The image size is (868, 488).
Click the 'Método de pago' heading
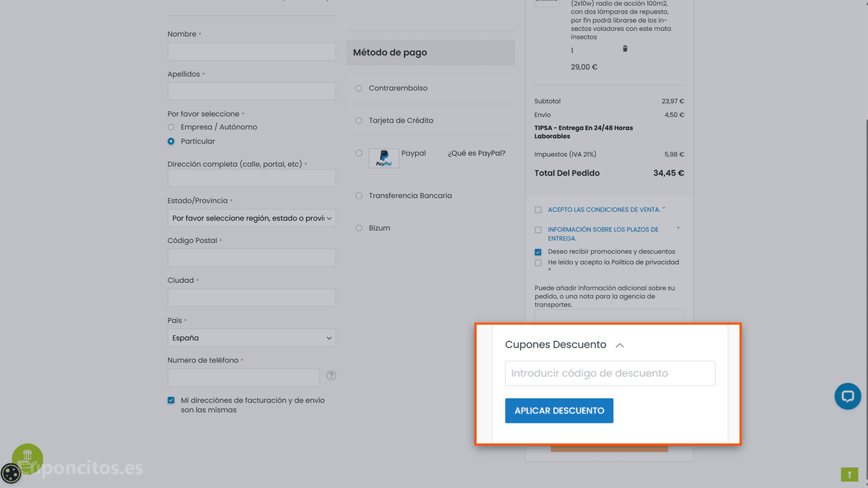pyautogui.click(x=390, y=53)
